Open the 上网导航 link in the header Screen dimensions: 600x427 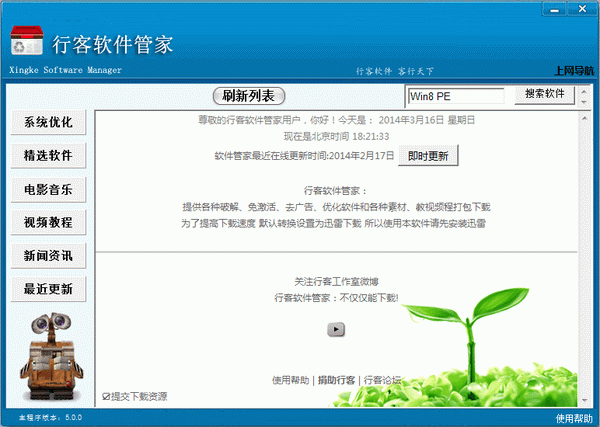[574, 70]
